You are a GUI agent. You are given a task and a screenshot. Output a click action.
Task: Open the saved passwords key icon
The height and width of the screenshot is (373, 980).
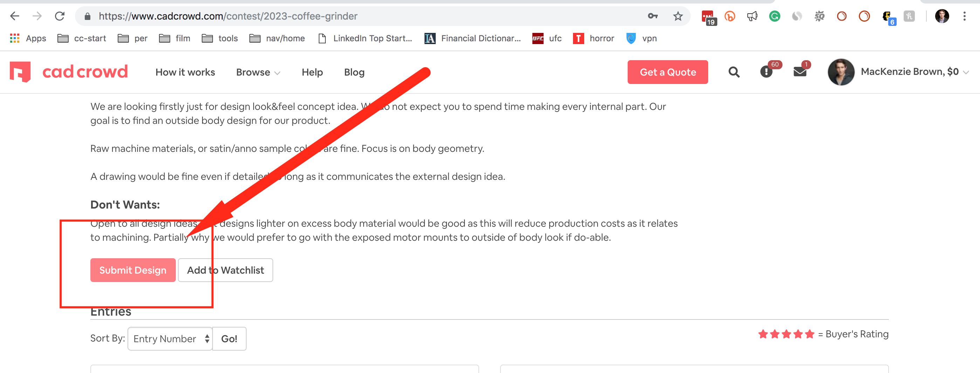(x=653, y=16)
